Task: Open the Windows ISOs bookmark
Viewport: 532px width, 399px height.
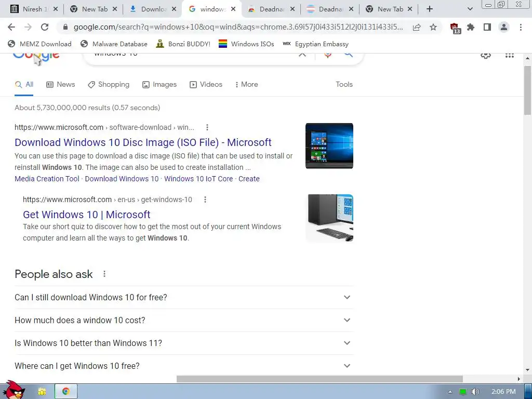Action: coord(246,44)
